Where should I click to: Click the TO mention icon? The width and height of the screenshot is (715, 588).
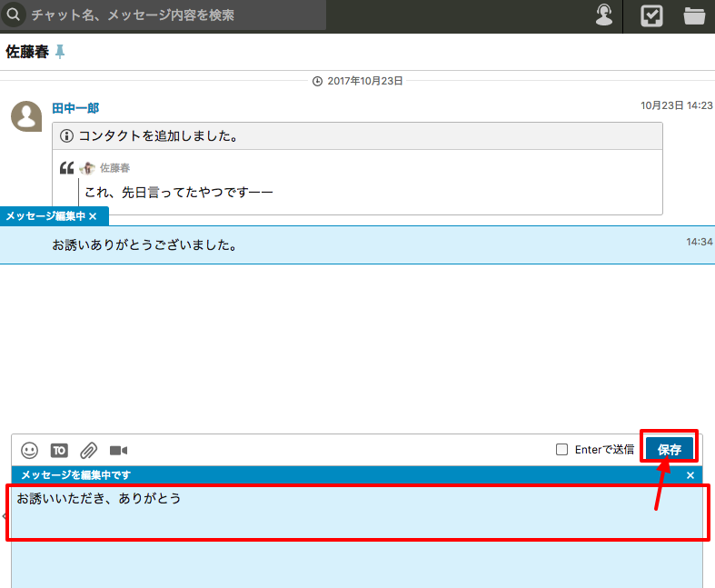(x=59, y=450)
